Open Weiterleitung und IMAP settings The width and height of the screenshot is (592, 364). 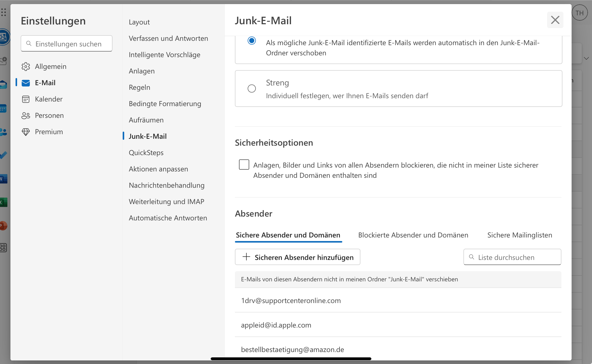[x=166, y=202]
